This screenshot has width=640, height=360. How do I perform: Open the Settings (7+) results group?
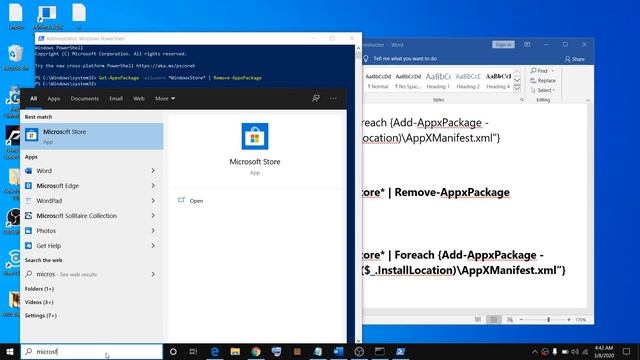tap(40, 316)
